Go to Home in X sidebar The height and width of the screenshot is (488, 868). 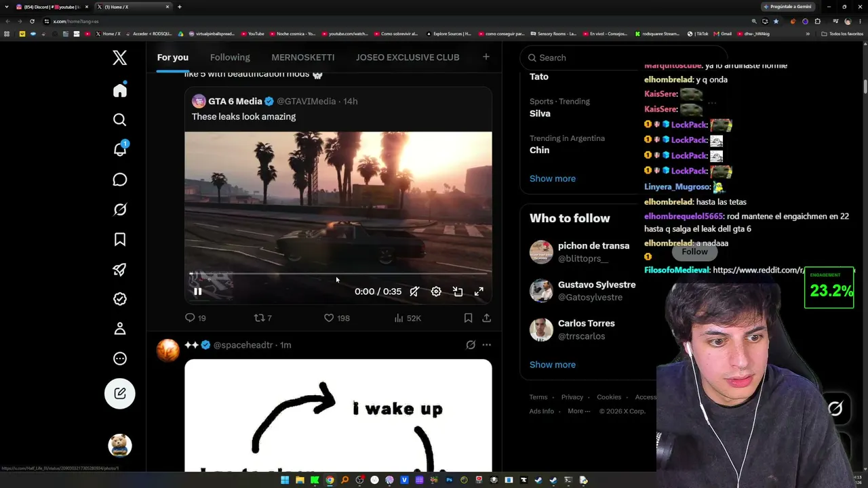pos(120,91)
